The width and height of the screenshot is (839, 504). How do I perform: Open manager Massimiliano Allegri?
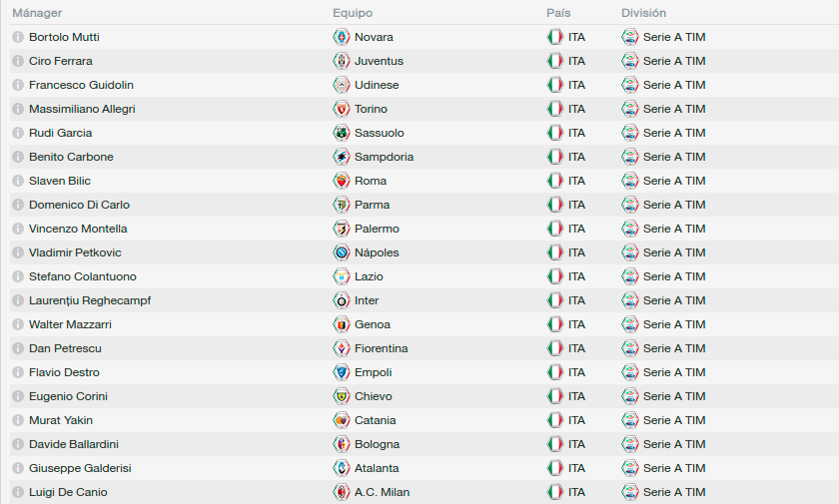(x=82, y=109)
